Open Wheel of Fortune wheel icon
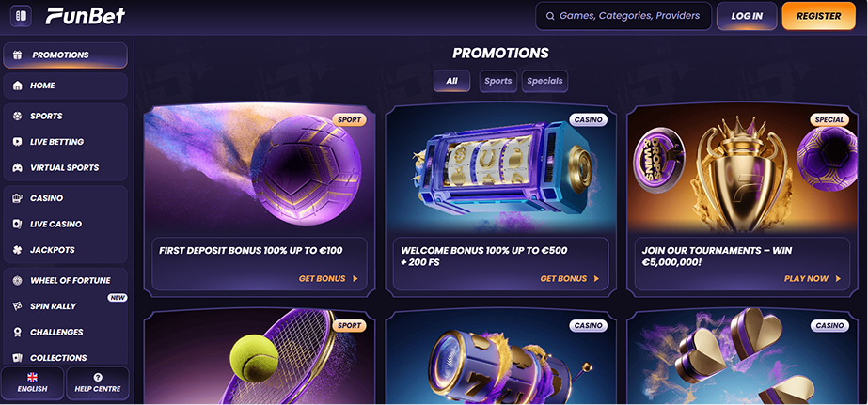 18,281
